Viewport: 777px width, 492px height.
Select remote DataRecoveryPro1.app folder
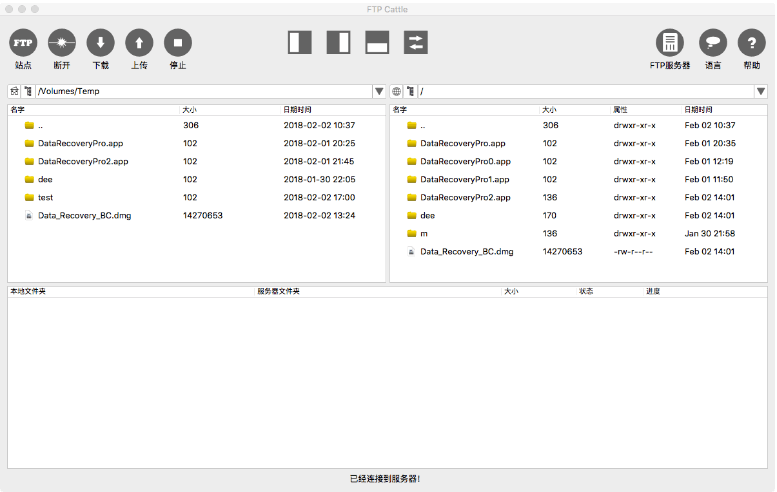[579, 179]
